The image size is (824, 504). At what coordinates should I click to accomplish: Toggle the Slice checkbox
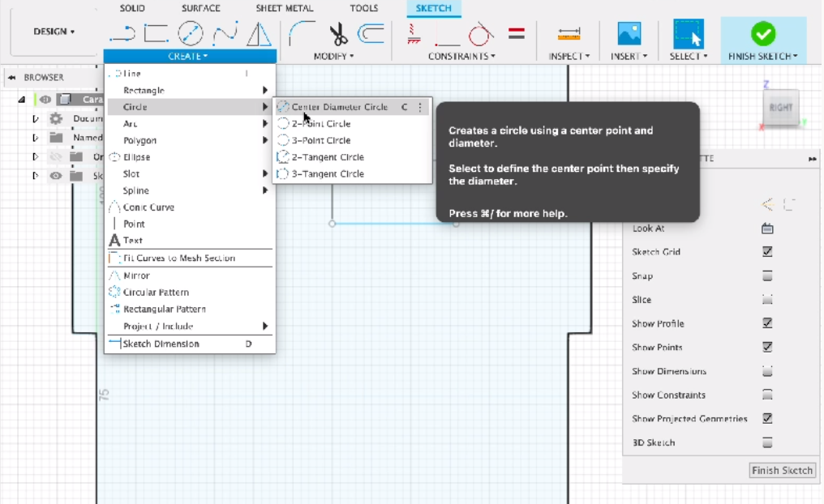click(x=767, y=300)
